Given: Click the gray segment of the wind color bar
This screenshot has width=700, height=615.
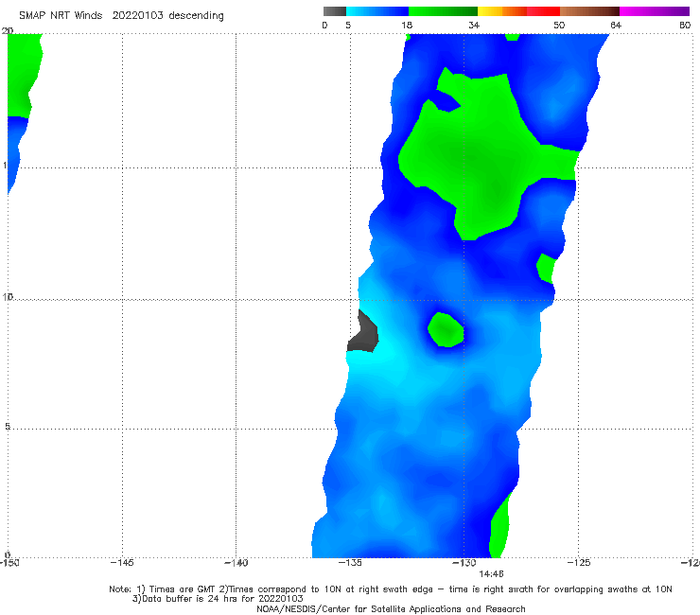Looking at the screenshot, I should 334,11.
